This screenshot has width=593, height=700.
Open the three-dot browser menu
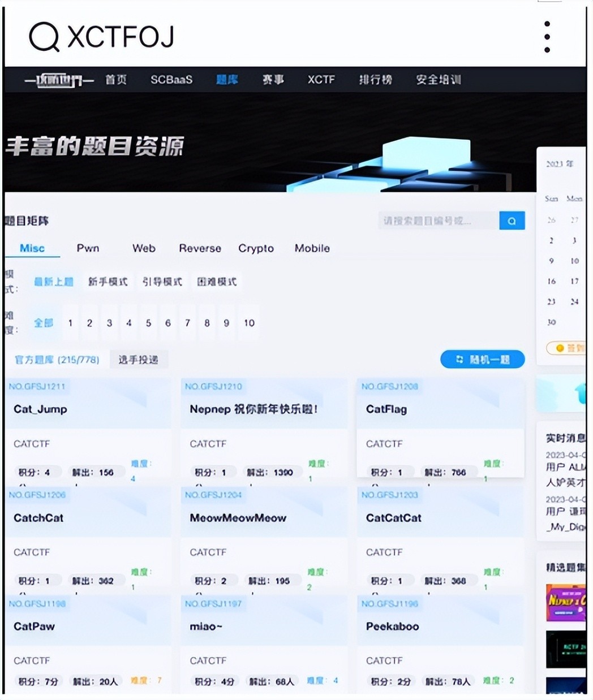click(x=547, y=37)
